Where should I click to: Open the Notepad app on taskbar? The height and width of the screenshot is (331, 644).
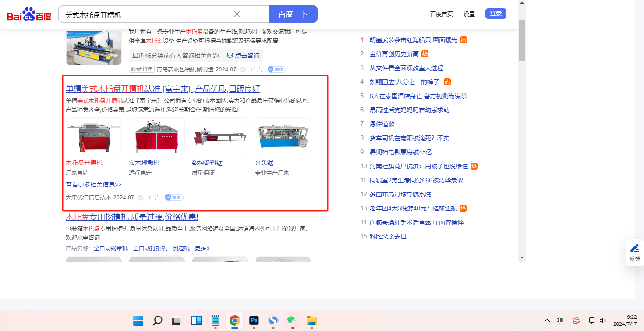tap(215, 320)
